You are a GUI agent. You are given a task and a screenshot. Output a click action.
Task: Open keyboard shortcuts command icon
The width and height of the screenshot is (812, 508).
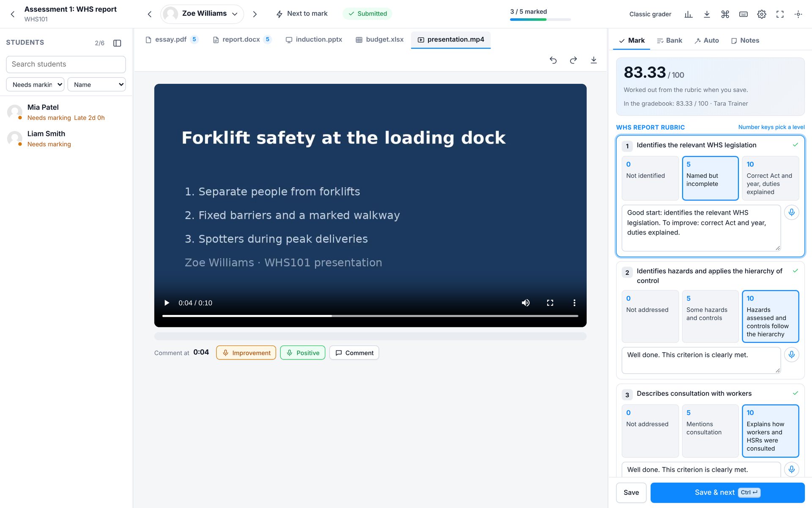click(725, 14)
